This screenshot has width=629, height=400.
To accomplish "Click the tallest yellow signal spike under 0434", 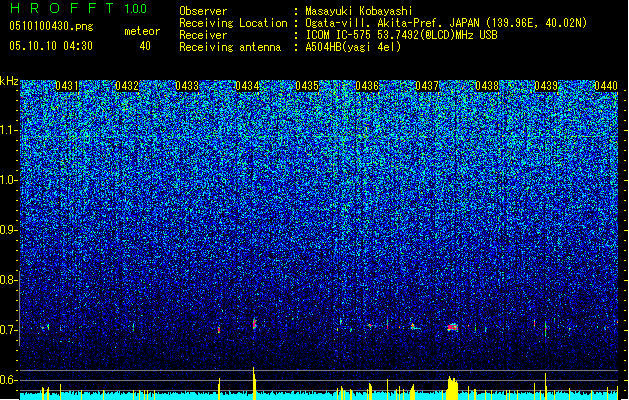I will coord(254,383).
